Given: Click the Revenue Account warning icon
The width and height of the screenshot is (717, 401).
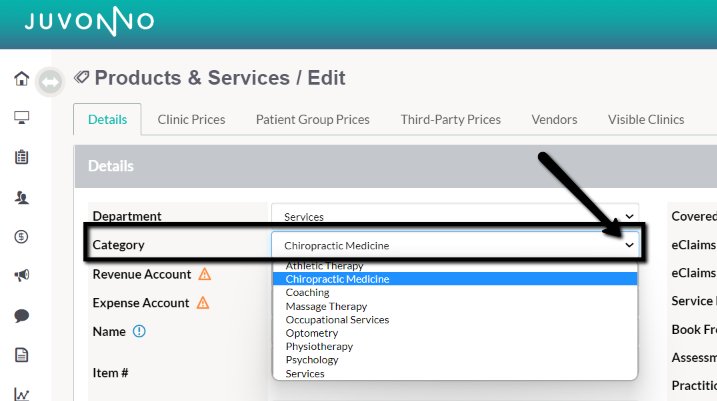Looking at the screenshot, I should pyautogui.click(x=204, y=274).
